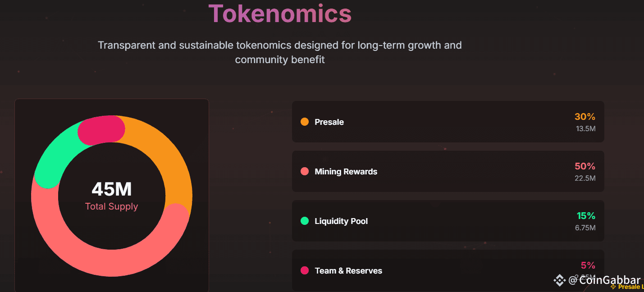Click the 15% Liquidity Pool percentage value
Screen dimensions: 644x292
[586, 216]
